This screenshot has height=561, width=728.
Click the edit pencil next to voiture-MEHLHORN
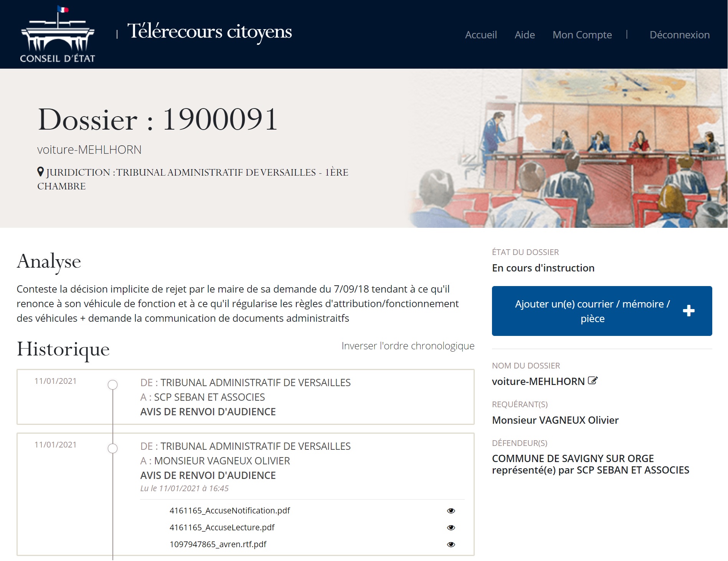tap(593, 381)
